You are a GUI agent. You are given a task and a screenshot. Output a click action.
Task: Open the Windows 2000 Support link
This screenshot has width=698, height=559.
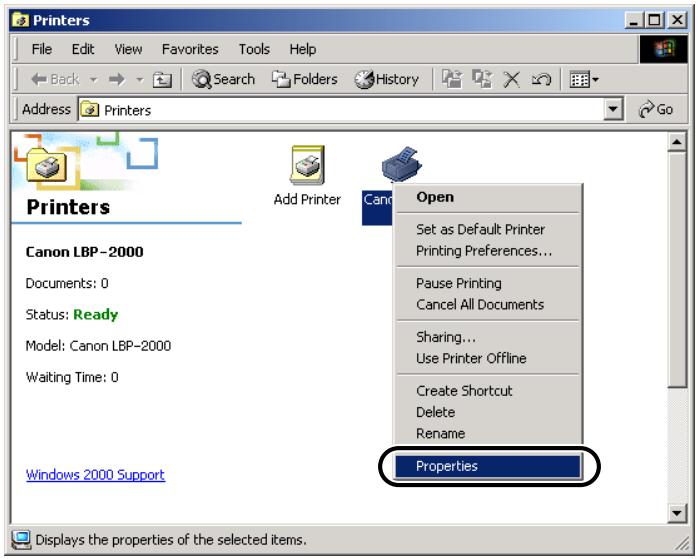point(95,475)
